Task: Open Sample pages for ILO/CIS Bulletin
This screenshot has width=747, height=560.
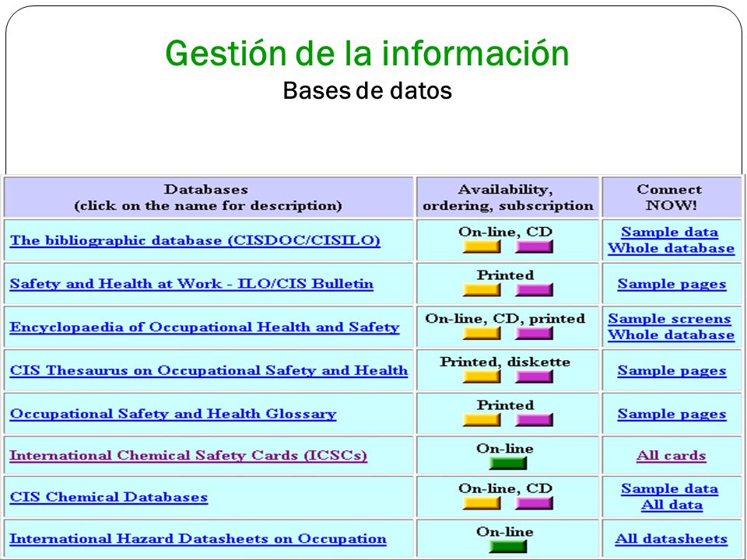Action: coord(672,284)
